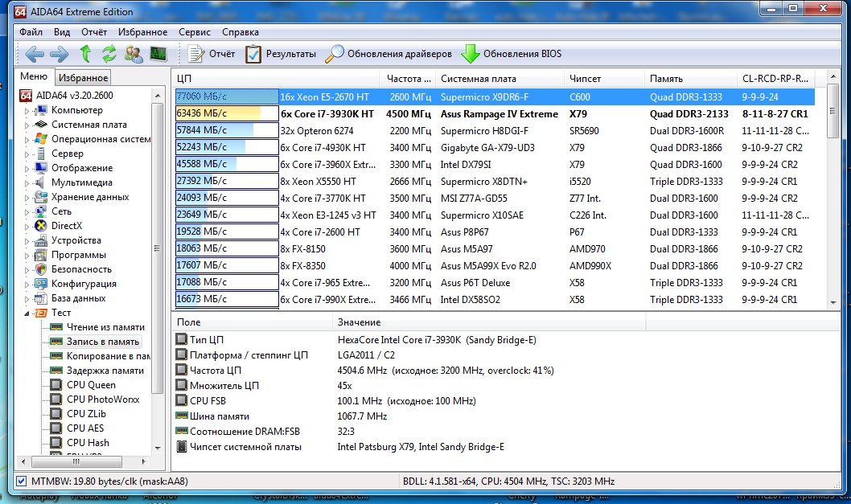Open driver updates via magnifier icon

335,54
